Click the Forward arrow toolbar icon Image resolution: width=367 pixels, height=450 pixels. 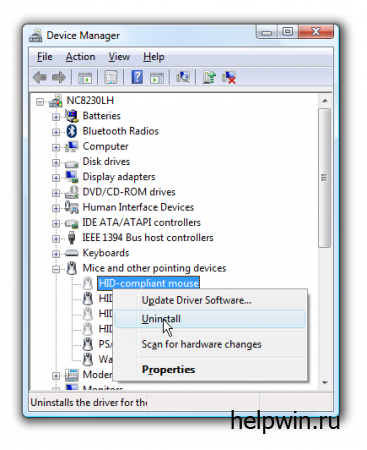pos(59,78)
